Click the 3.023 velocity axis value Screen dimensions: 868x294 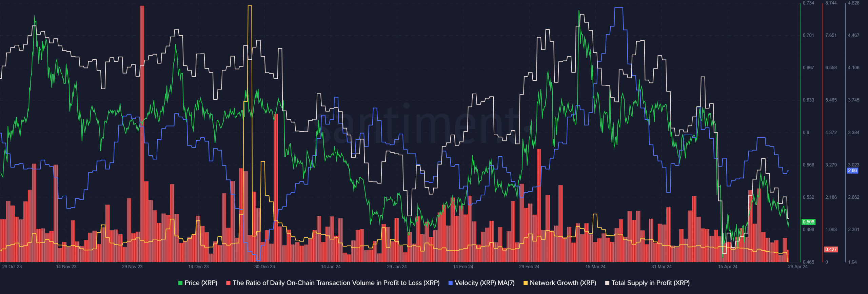854,165
